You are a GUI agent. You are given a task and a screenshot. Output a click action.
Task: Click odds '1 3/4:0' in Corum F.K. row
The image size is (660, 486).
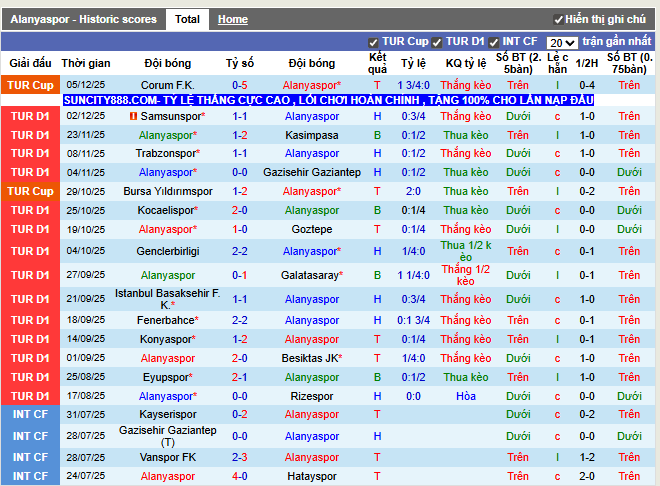coord(413,85)
